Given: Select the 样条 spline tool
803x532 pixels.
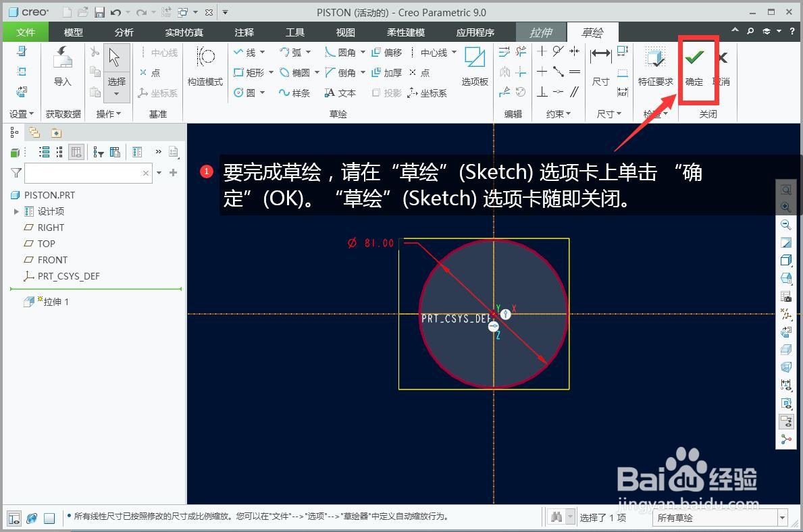Looking at the screenshot, I should [294, 92].
